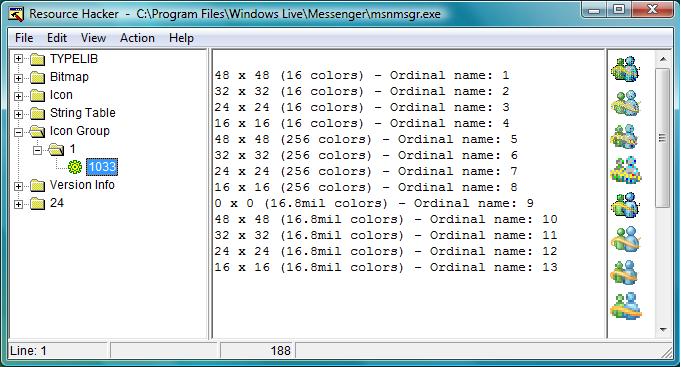Expand the 24 tree node
Image resolution: width=681 pixels, height=367 pixels.
18,204
